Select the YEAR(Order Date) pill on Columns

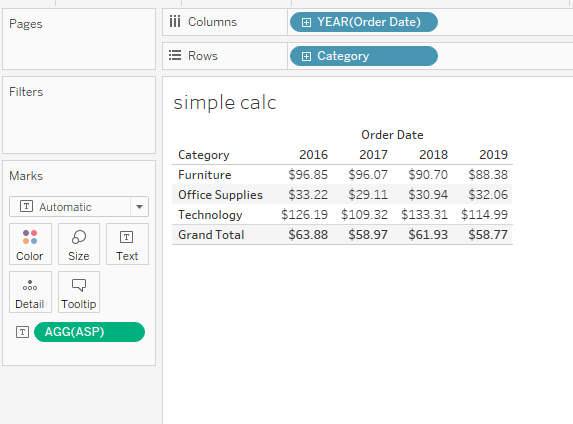click(364, 22)
